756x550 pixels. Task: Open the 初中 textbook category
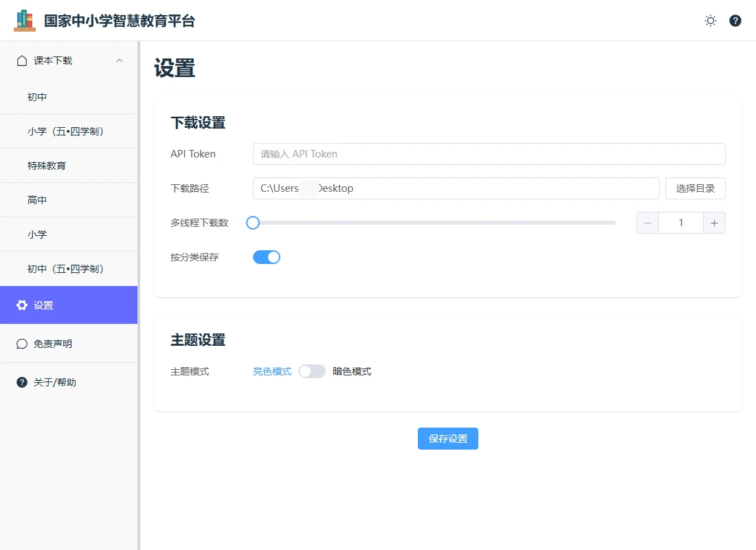tap(37, 97)
